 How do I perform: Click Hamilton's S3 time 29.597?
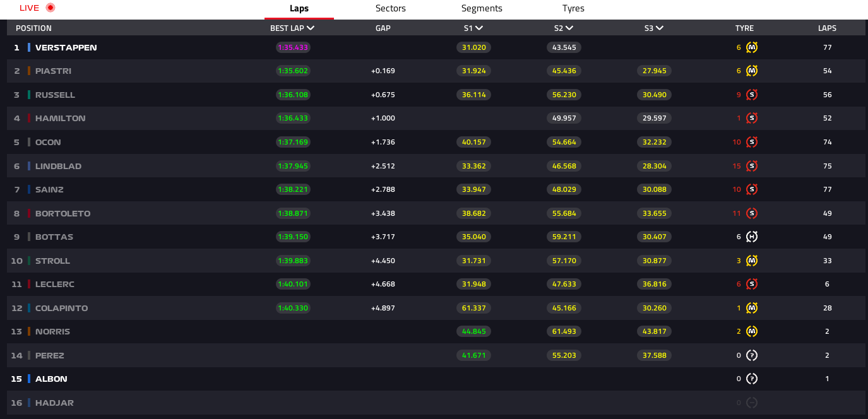pos(654,118)
